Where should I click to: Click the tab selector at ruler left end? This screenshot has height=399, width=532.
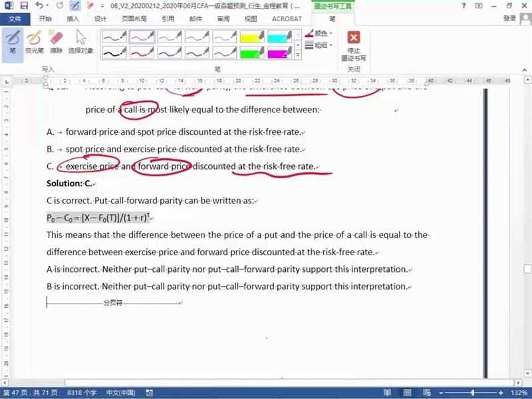coord(7,81)
